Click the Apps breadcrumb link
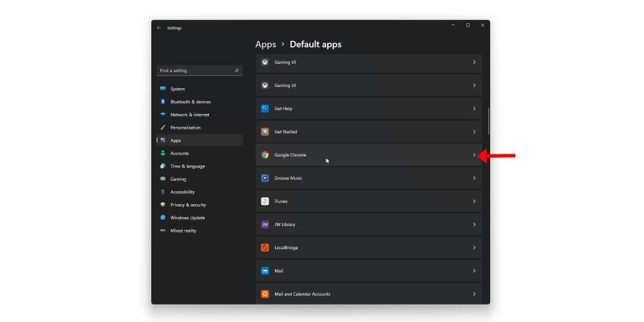644x322 pixels. 265,44
